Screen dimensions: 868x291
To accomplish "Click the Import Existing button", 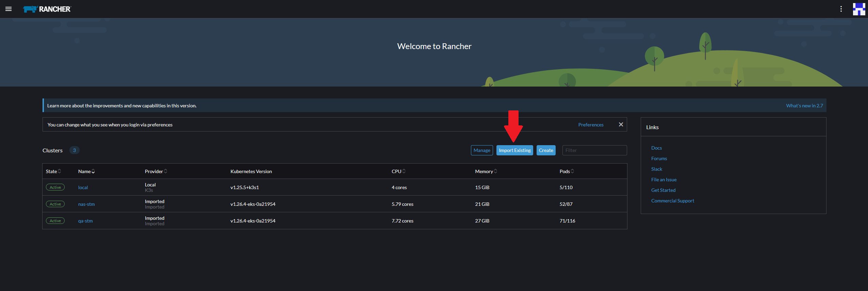I will [x=514, y=150].
